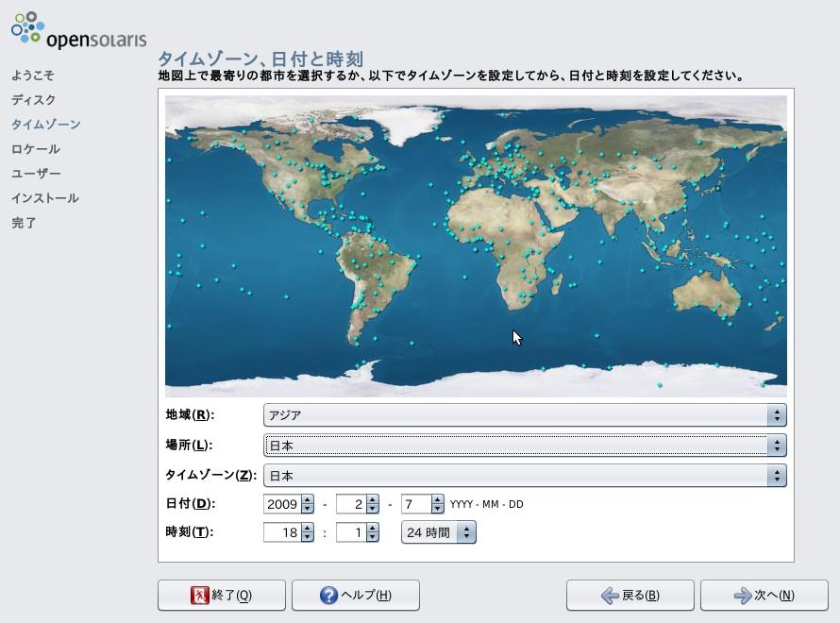The image size is (840, 623).
Task: Click the day stepper arrows beside 7
Action: (438, 504)
